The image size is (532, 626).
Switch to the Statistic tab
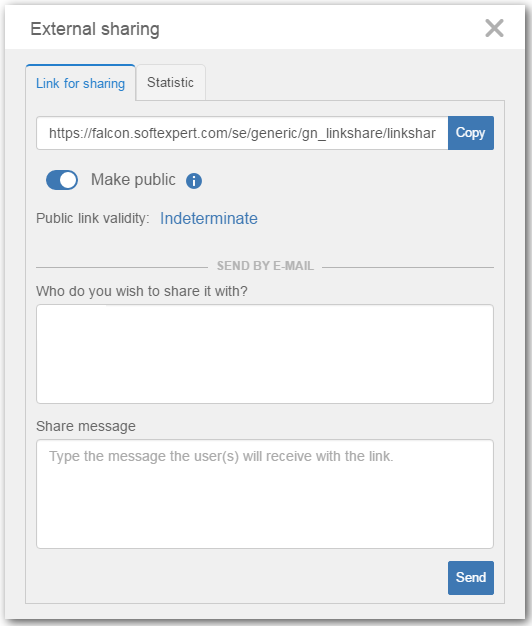coord(170,83)
